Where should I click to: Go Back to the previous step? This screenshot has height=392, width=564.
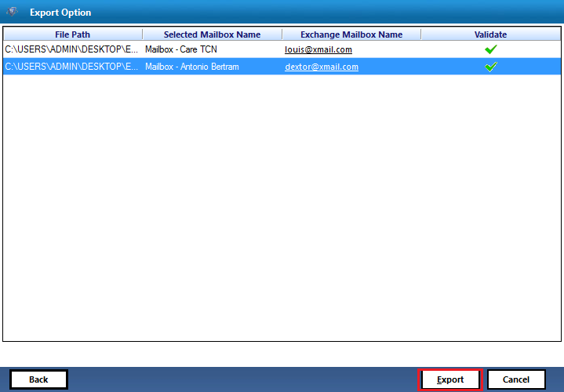coord(38,379)
